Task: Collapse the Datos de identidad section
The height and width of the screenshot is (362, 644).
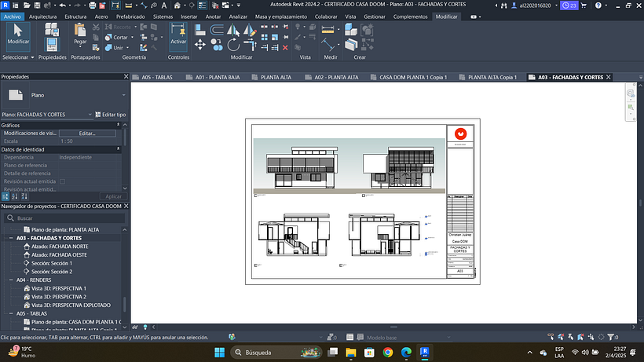Action: (x=119, y=149)
